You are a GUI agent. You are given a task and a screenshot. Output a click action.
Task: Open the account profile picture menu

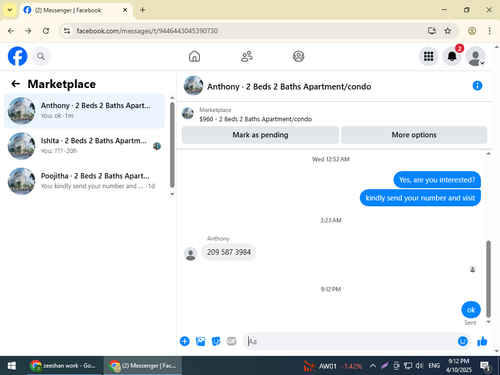(475, 56)
